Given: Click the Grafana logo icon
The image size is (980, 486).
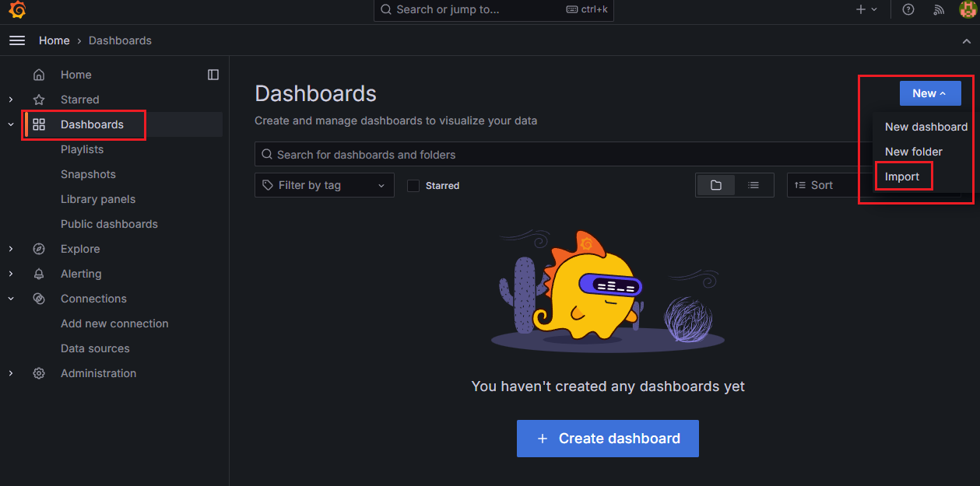Looking at the screenshot, I should pos(17,10).
